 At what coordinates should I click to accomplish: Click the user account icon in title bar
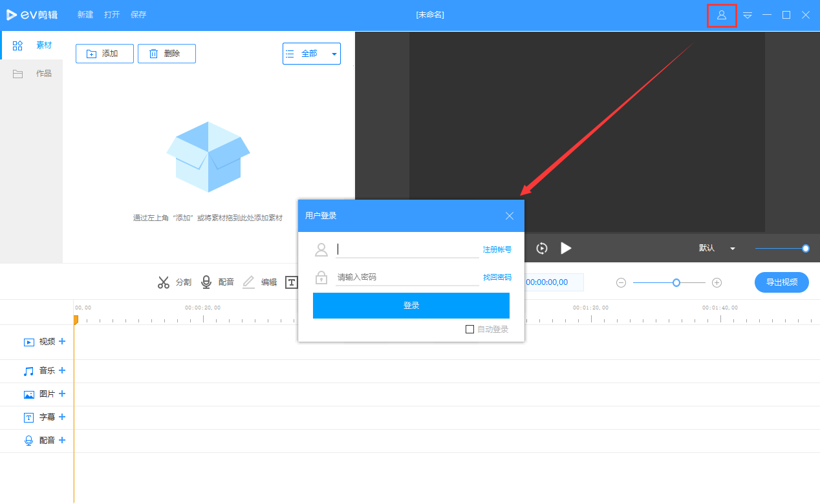[x=722, y=15]
